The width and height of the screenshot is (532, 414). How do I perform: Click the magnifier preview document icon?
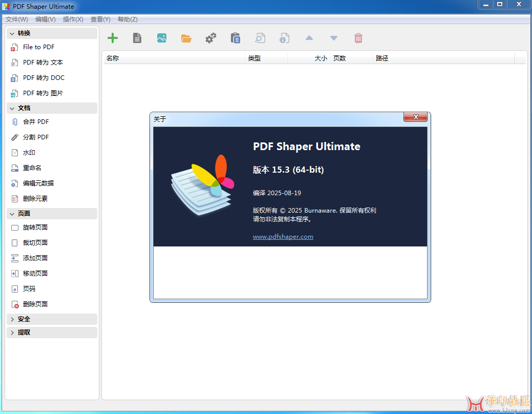pos(260,38)
